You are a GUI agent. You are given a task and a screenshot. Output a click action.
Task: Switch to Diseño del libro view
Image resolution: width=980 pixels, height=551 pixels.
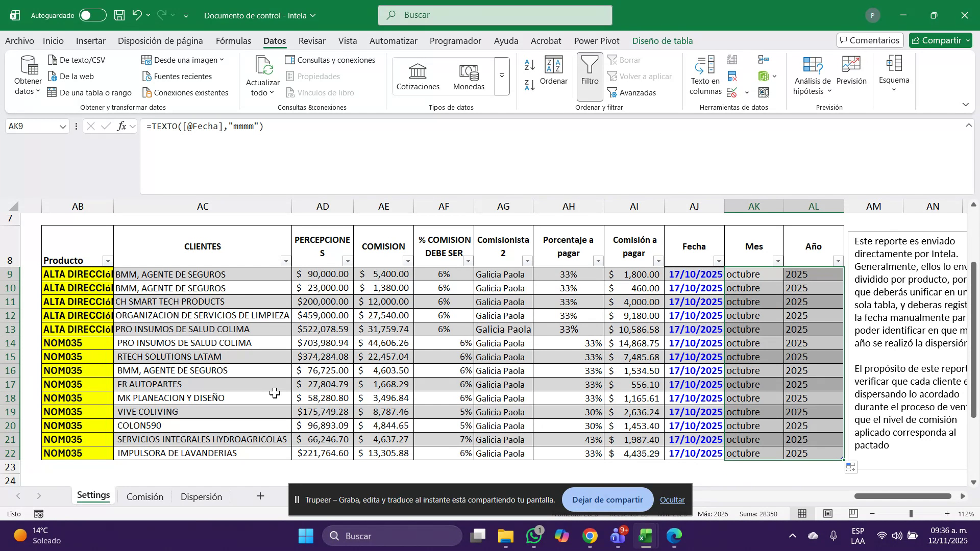click(827, 514)
